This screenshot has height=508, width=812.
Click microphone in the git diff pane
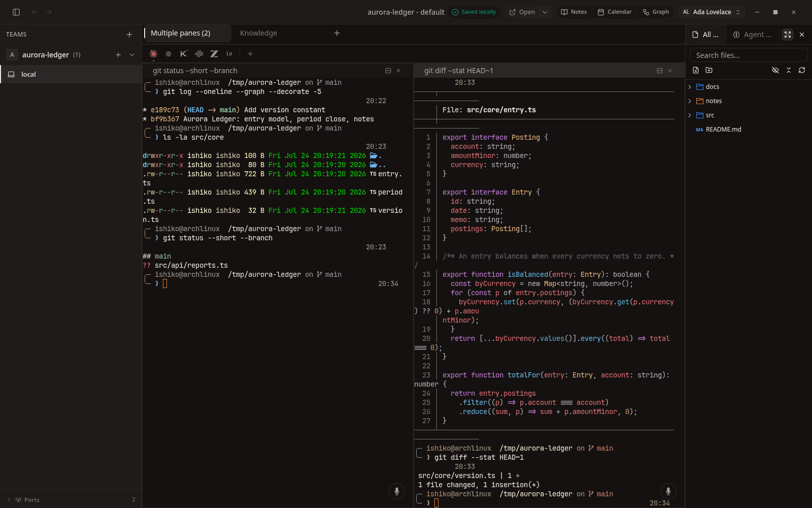coord(668,491)
